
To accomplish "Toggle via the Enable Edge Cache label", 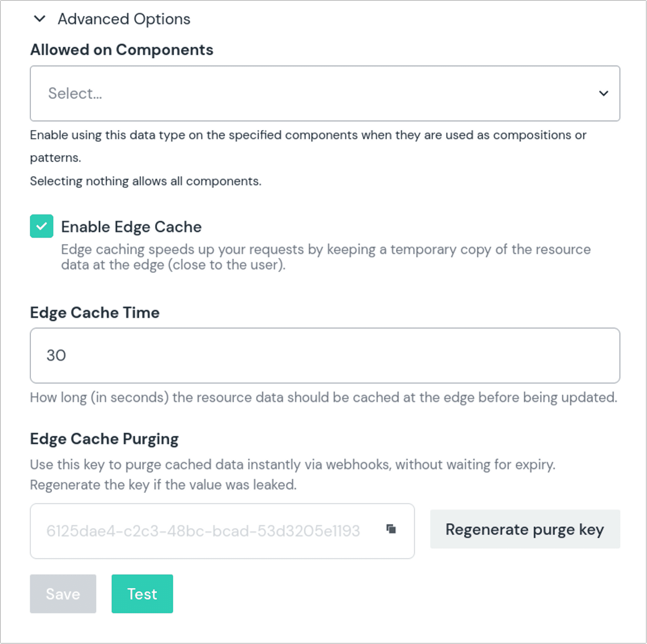I will point(131,227).
